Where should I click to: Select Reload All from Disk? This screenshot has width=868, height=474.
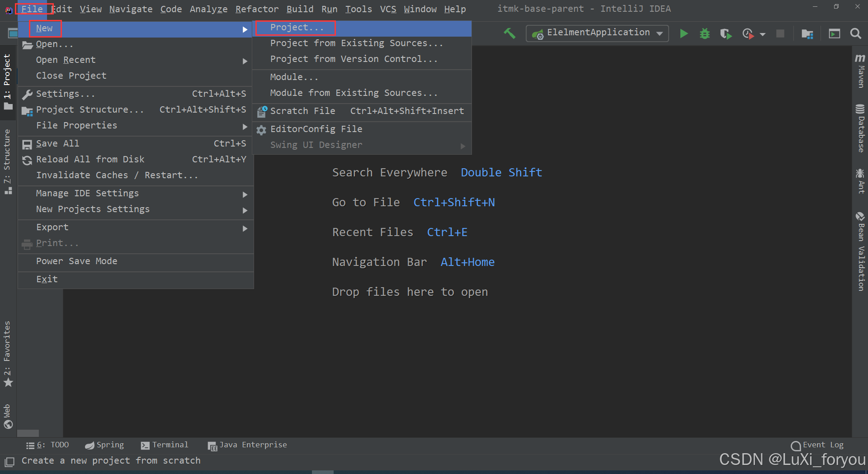point(136,159)
